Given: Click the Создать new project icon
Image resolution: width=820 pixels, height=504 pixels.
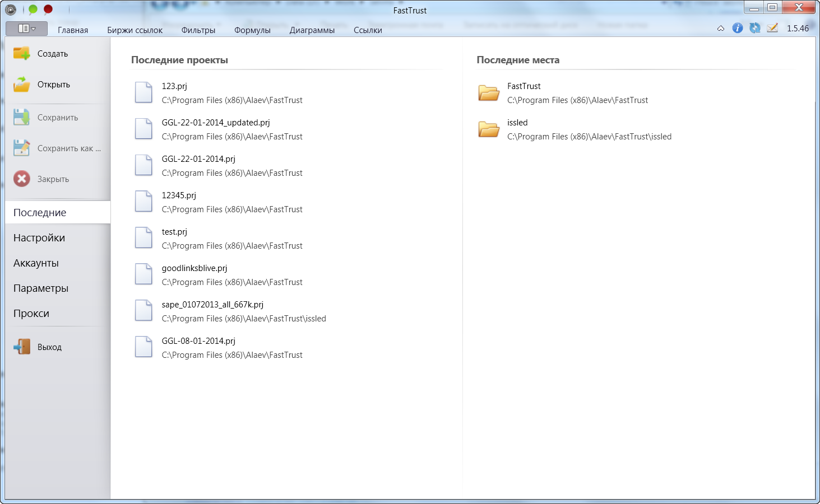Looking at the screenshot, I should tap(22, 54).
